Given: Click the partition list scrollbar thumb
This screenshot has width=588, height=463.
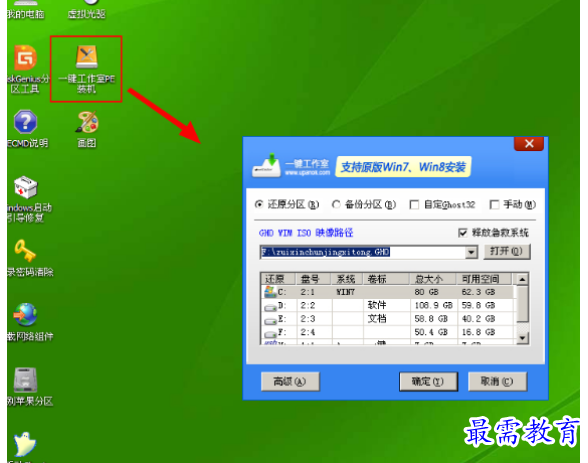Looking at the screenshot, I should [x=523, y=304].
